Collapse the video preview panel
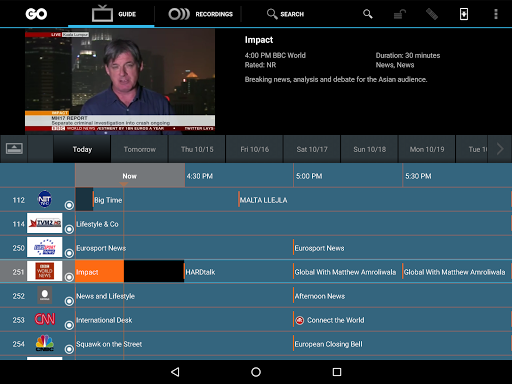This screenshot has width=512, height=384. (x=14, y=149)
